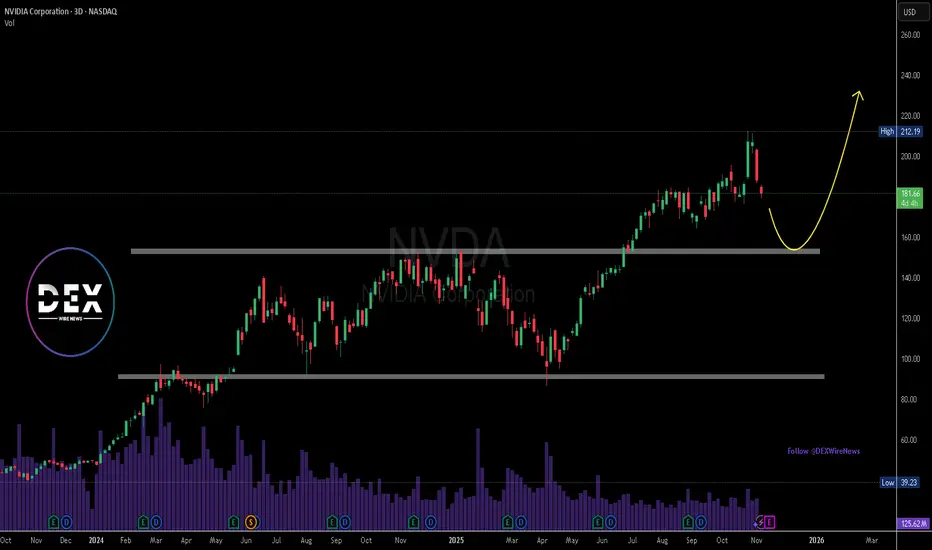Select the Low 39.23 price label
This screenshot has height=550, width=932.
(x=900, y=482)
